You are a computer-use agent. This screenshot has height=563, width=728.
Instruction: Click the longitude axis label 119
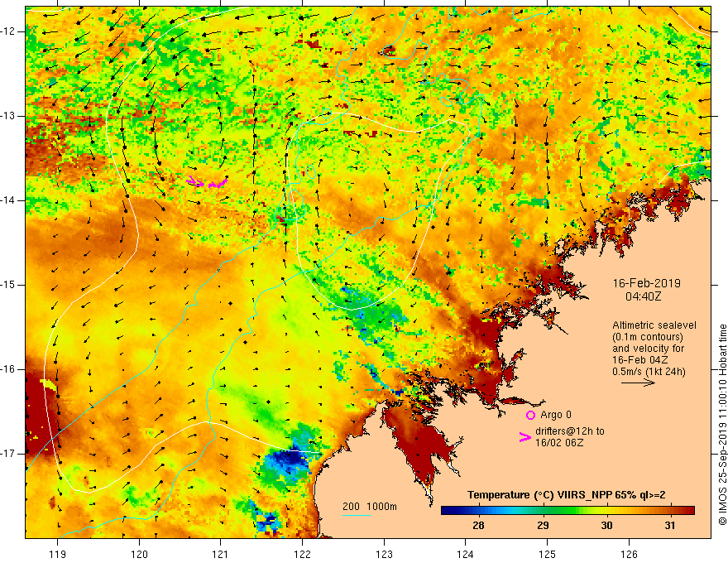point(58,554)
